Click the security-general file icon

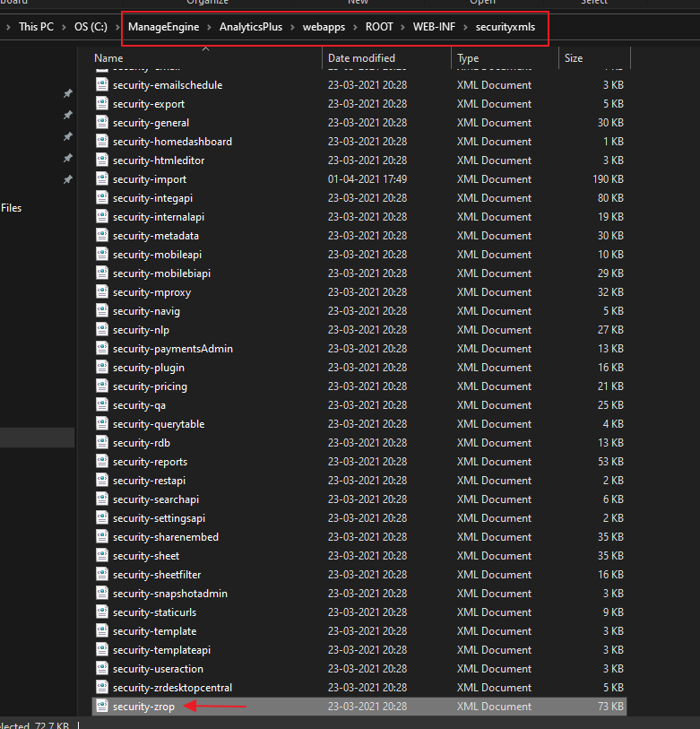click(x=102, y=122)
